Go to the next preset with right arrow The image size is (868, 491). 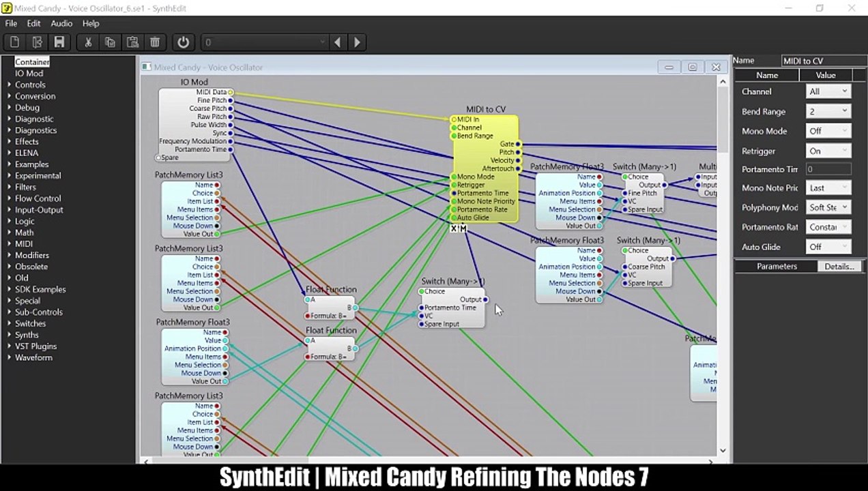pyautogui.click(x=357, y=42)
